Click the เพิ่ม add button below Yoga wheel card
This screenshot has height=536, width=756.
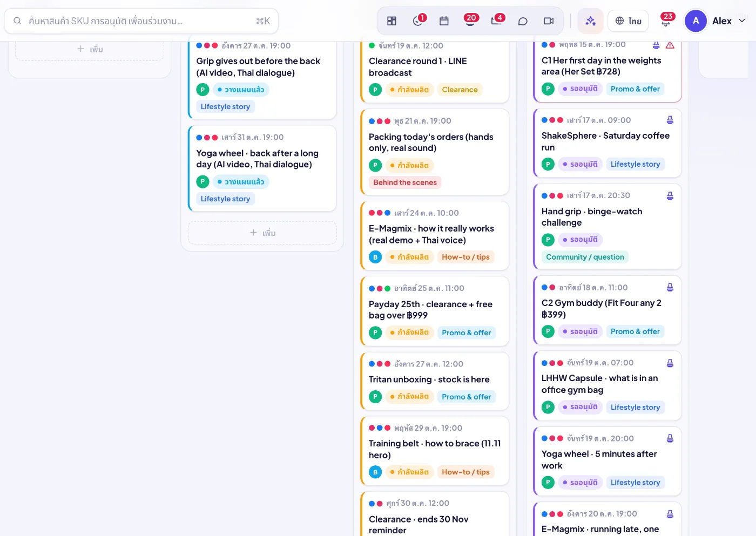[262, 233]
